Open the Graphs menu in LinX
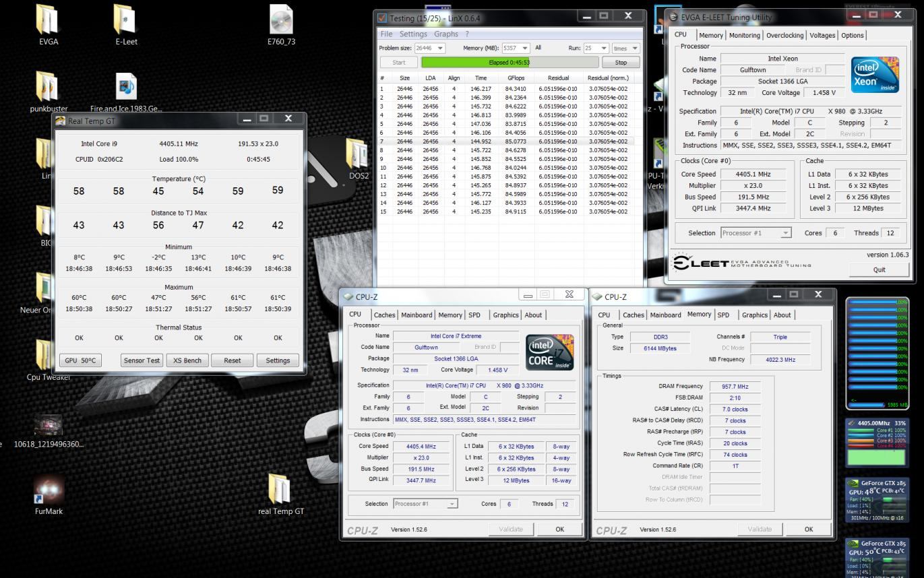 coord(446,34)
